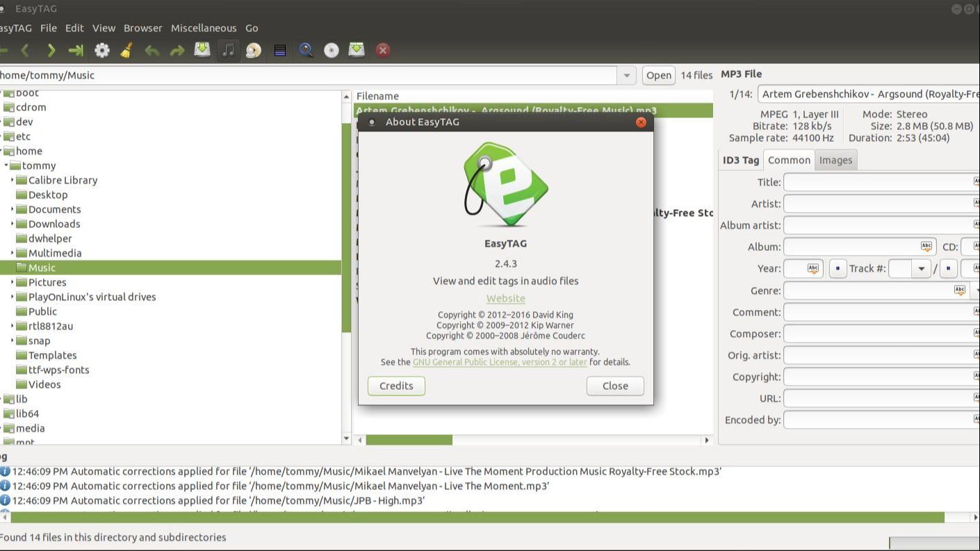
Task: Expand the Calibre Library folder
Action: [13, 180]
